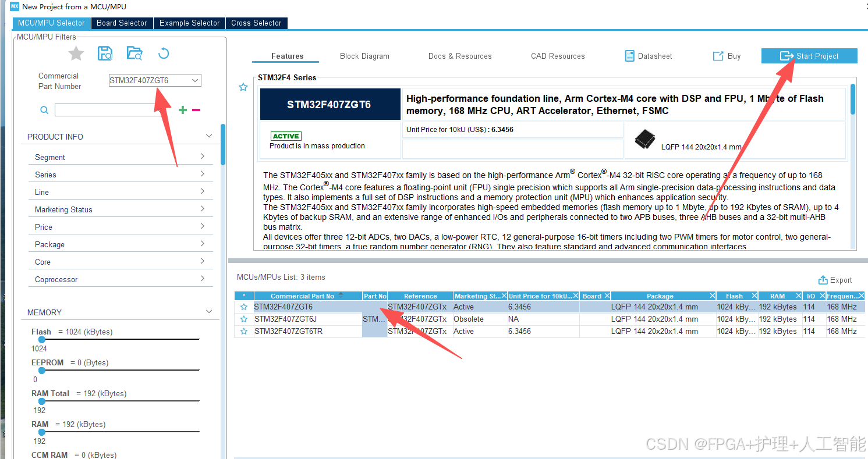The image size is (868, 459).
Task: Expand the Package filter
Action: coord(202,244)
